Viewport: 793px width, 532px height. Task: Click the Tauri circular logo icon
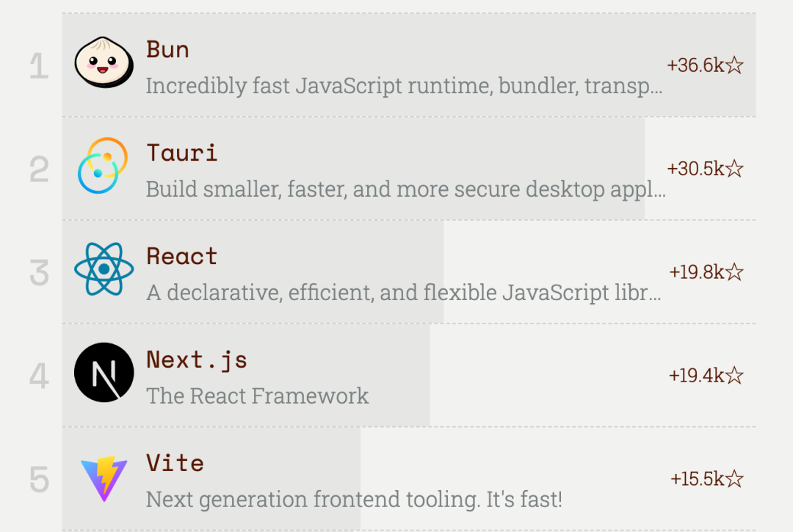(x=104, y=167)
